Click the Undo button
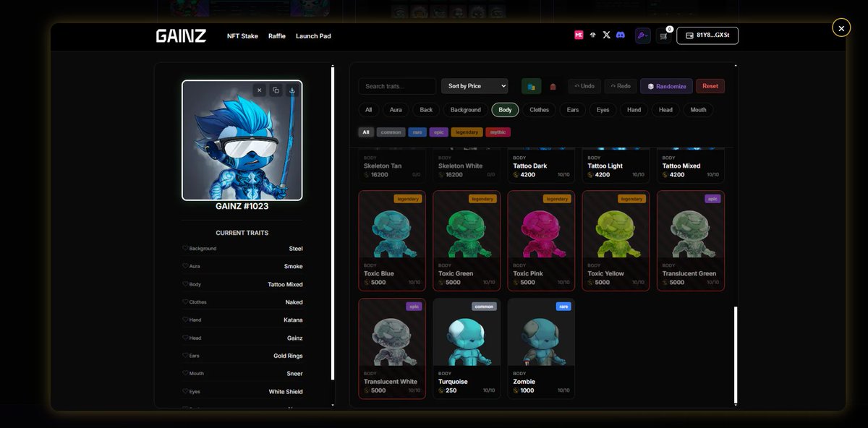The image size is (868, 428). tap(584, 86)
